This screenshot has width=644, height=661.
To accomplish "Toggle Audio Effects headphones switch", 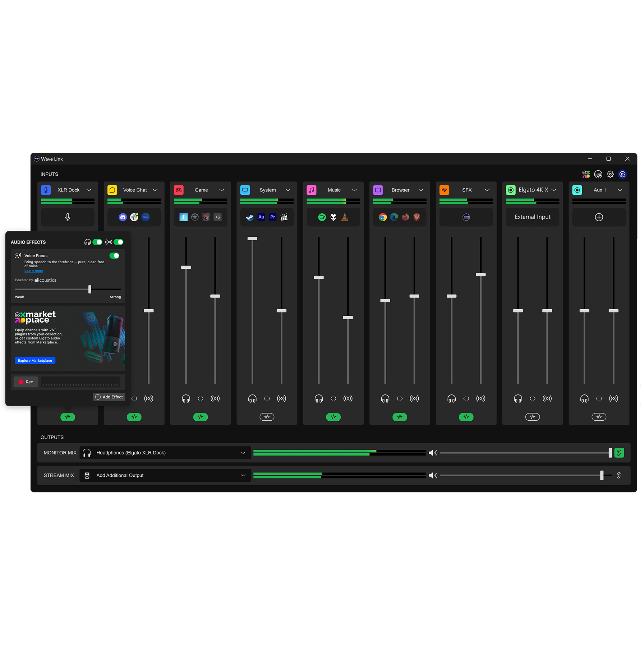I will 97,242.
